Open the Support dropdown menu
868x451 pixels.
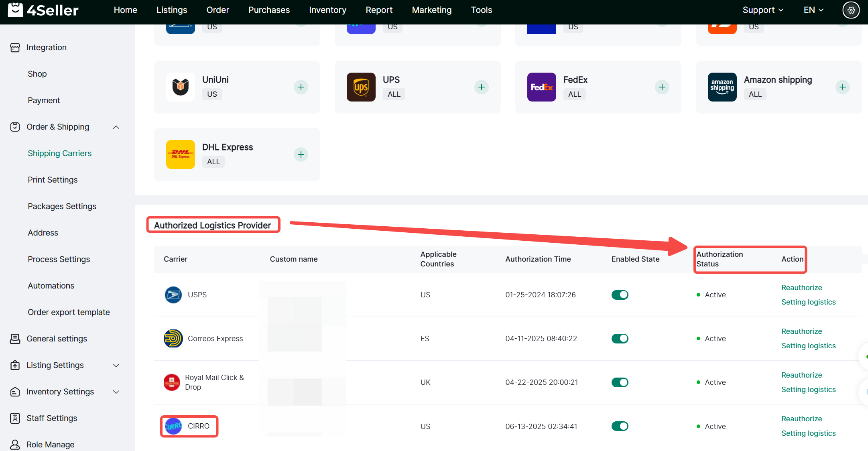[x=762, y=10]
